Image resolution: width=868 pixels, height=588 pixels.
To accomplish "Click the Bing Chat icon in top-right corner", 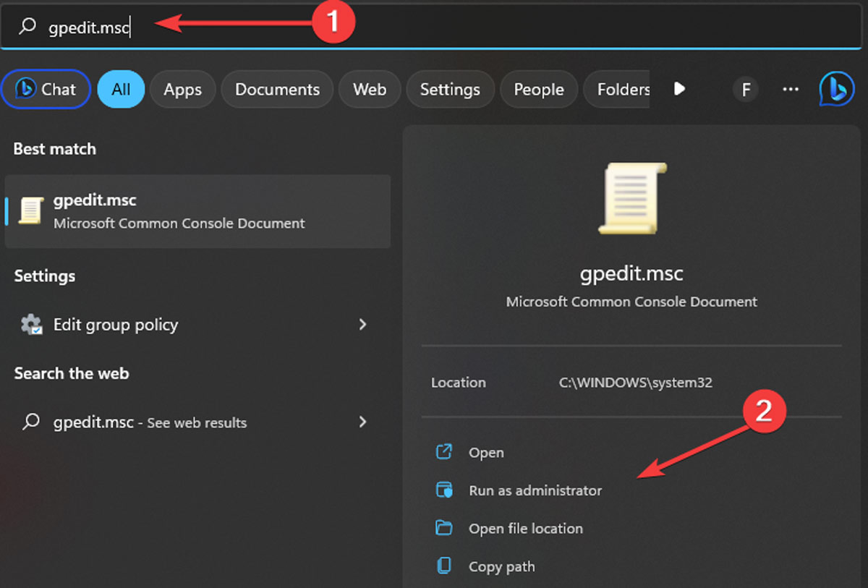I will click(x=837, y=89).
